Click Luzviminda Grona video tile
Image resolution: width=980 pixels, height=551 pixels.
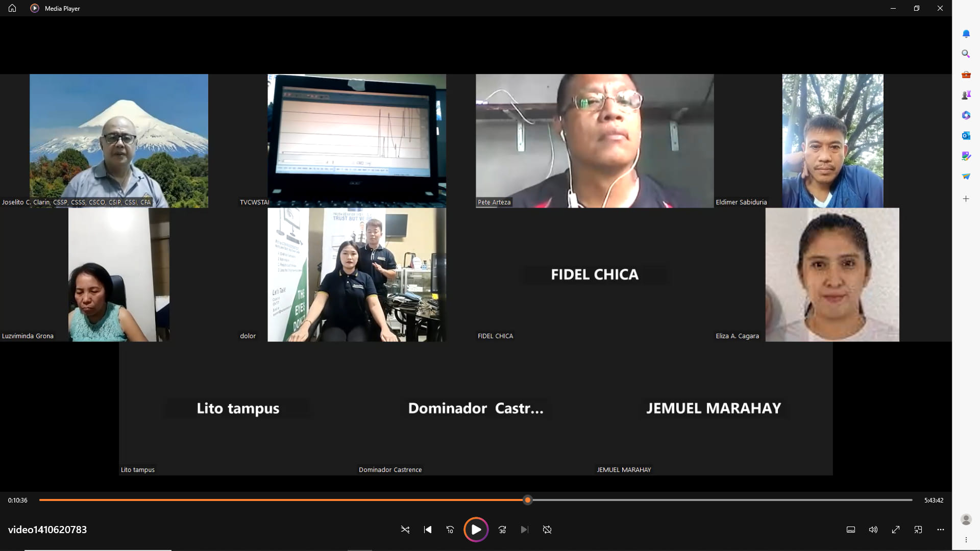(x=119, y=274)
